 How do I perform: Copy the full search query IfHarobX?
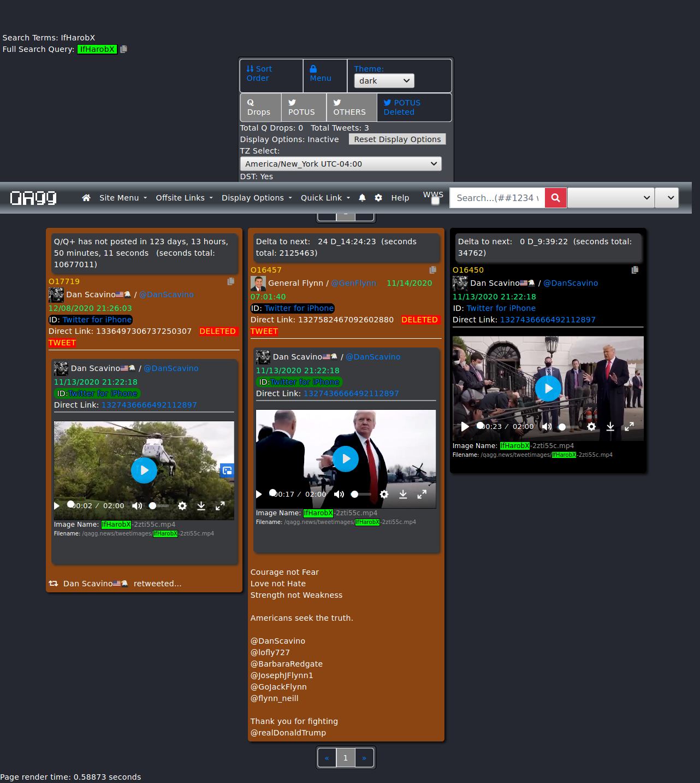[123, 49]
